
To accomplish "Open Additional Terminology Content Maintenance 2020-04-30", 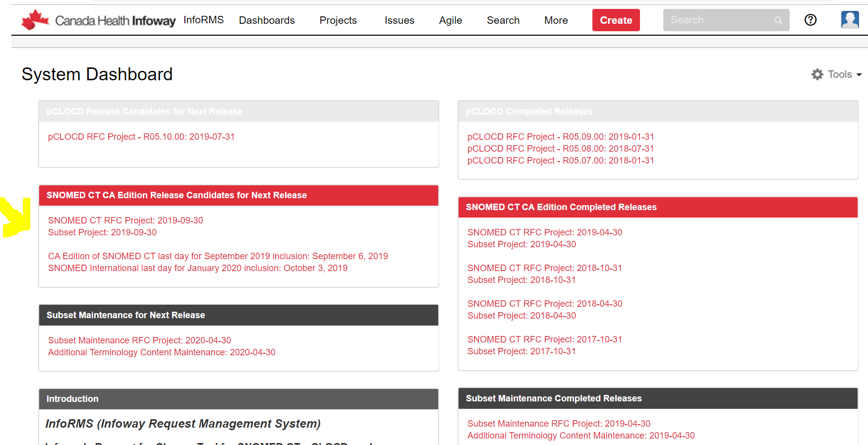I will pos(162,352).
